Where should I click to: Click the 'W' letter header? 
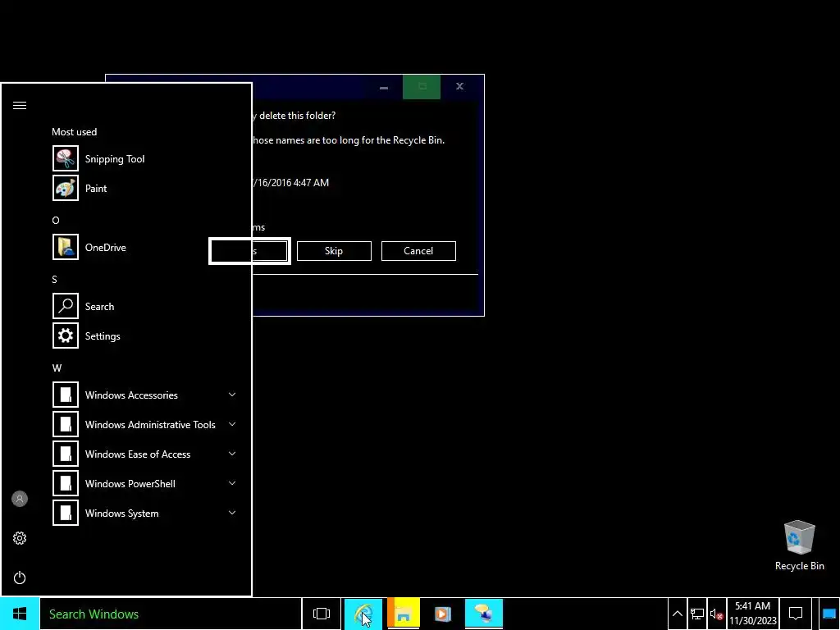[x=57, y=368]
